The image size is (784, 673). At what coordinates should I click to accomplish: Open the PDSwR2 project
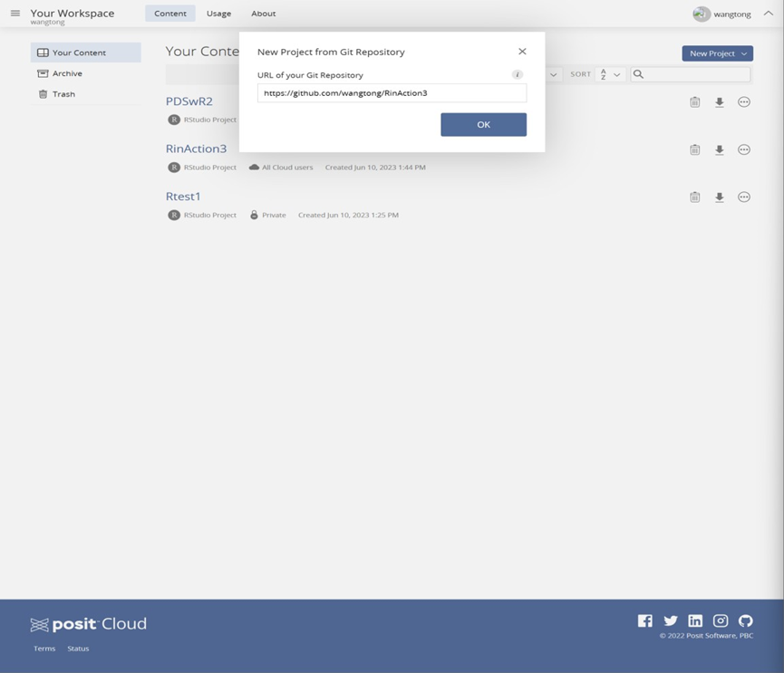(x=189, y=101)
